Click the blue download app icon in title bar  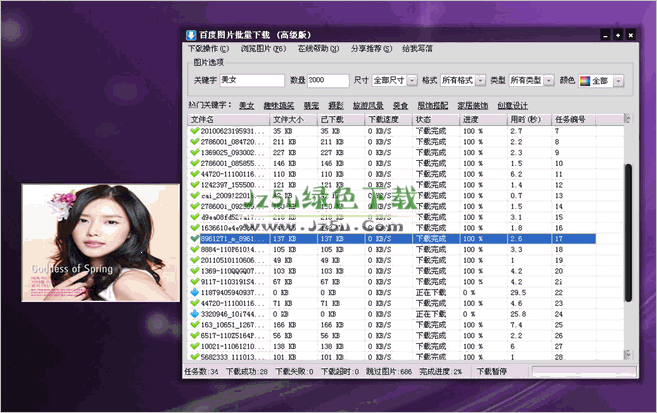point(191,35)
